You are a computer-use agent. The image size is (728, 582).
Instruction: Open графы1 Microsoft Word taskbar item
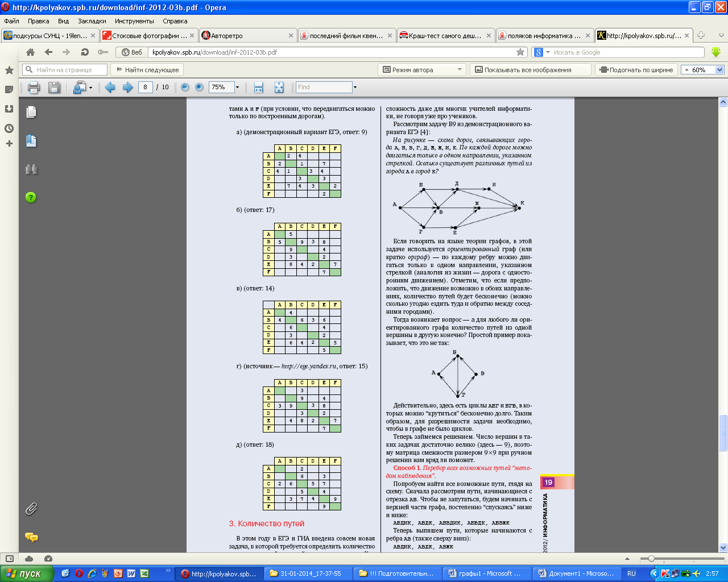tap(486, 573)
